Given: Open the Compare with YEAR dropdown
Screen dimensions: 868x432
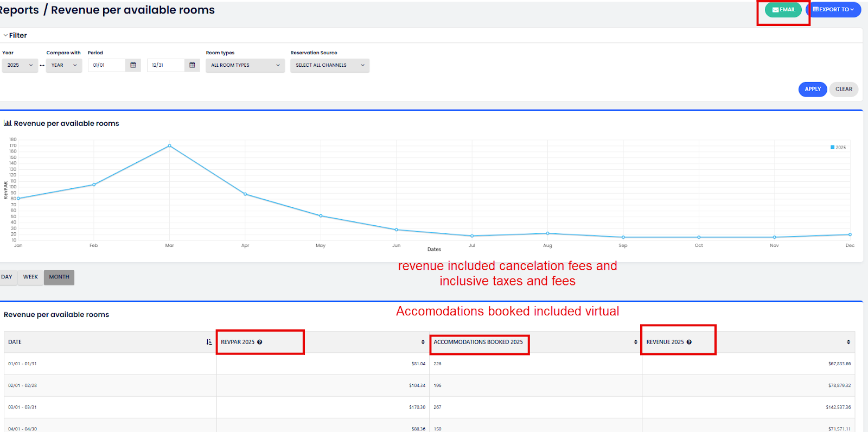Looking at the screenshot, I should click(x=64, y=65).
